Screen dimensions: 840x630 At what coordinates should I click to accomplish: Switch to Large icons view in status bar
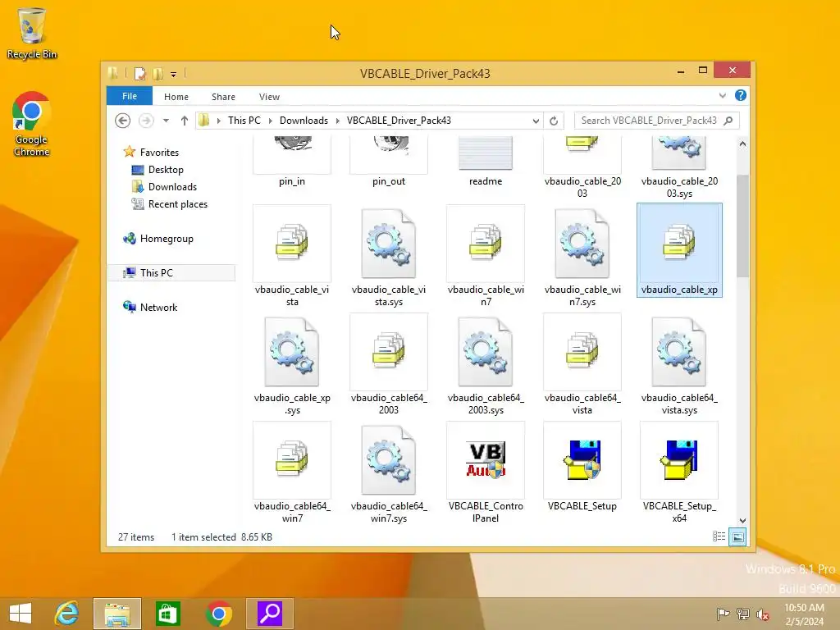(x=737, y=536)
